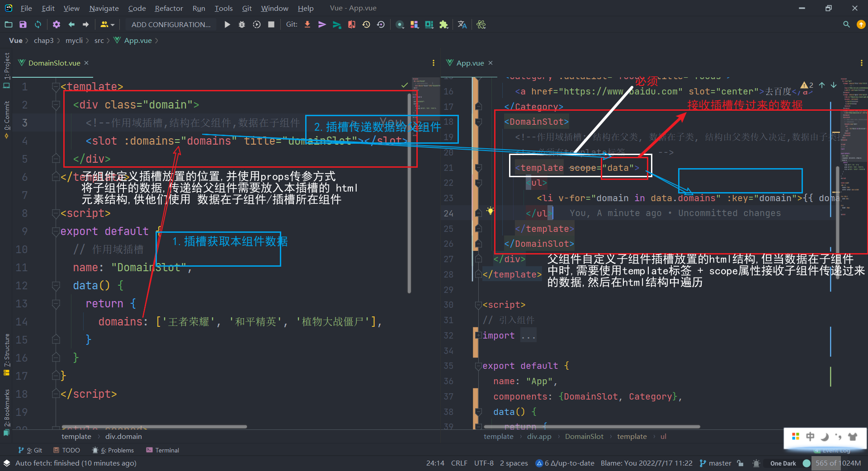Collapse data() function fold at line 12
This screenshot has height=471, width=868.
coord(56,286)
